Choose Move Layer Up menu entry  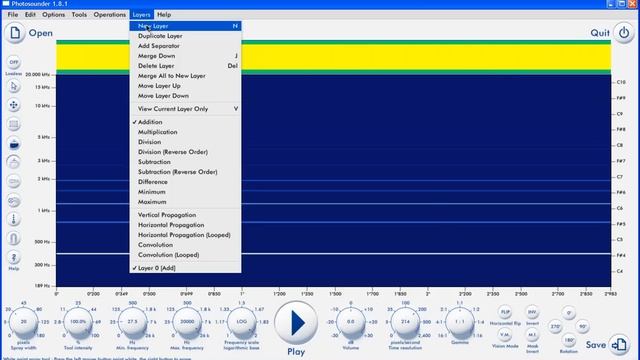tap(185, 86)
